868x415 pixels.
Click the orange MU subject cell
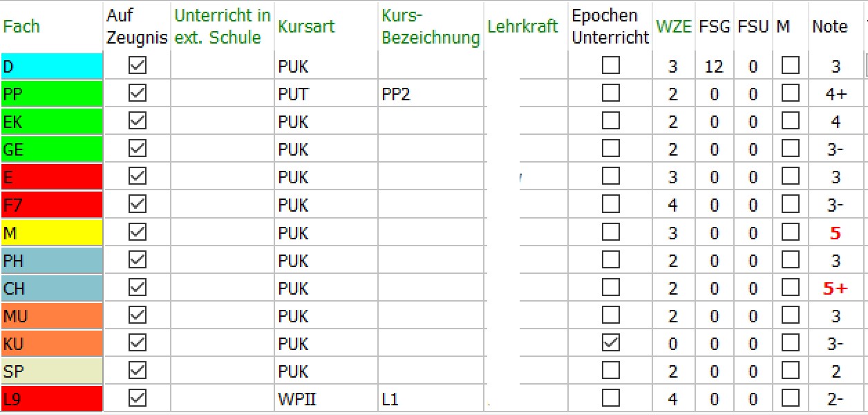52,315
